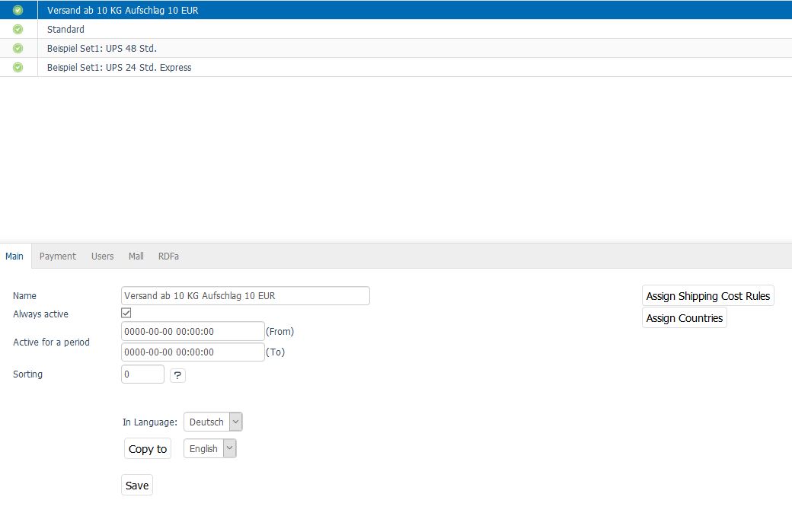Open the In Language Deutsch dropdown
Viewport: 792px width, 532px height.
click(212, 422)
